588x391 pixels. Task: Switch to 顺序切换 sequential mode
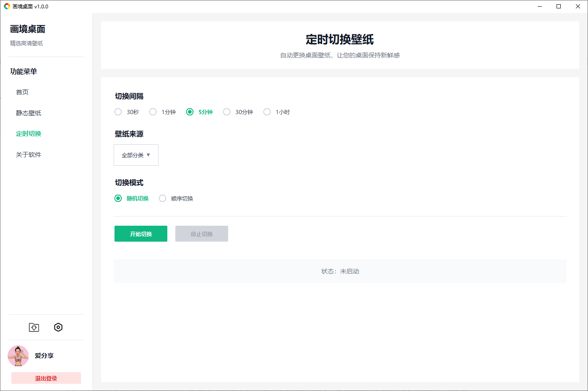163,198
